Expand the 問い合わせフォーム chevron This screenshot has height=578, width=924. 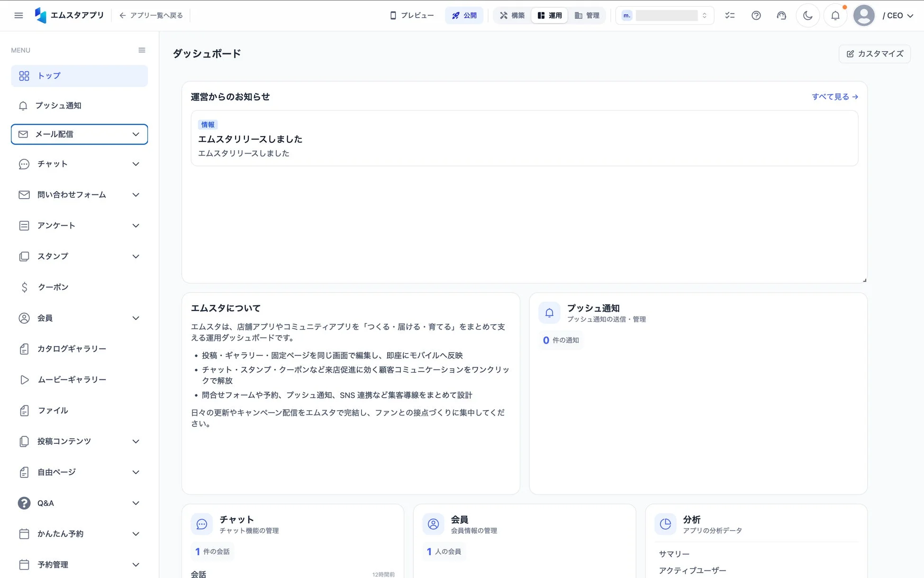[x=136, y=195]
